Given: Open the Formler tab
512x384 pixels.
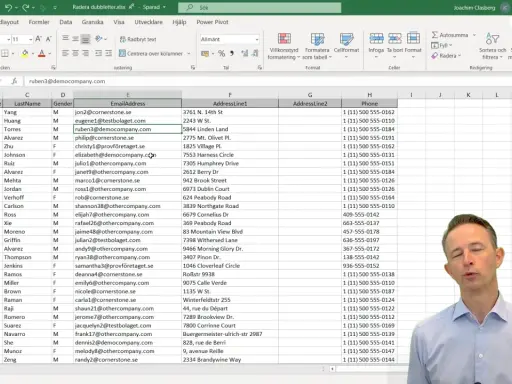Looking at the screenshot, I should pos(39,22).
